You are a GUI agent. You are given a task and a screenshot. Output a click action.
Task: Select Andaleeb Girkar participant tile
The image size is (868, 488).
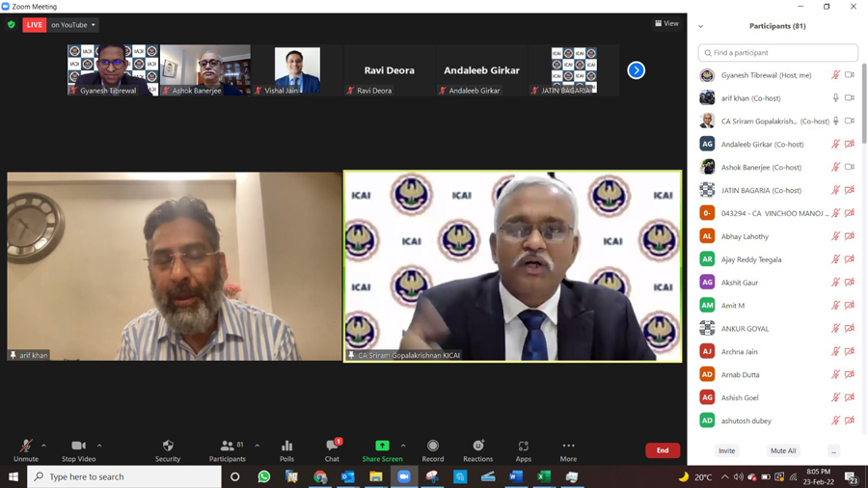(x=481, y=70)
